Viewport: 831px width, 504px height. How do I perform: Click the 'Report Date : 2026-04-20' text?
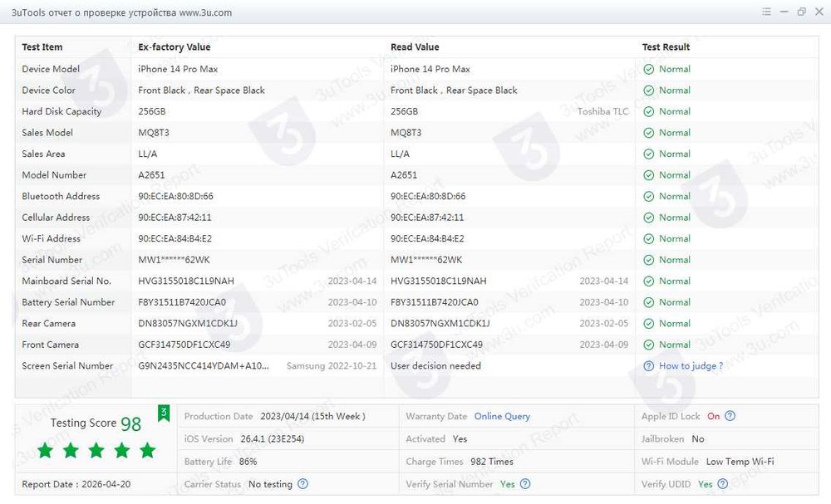pos(76,484)
